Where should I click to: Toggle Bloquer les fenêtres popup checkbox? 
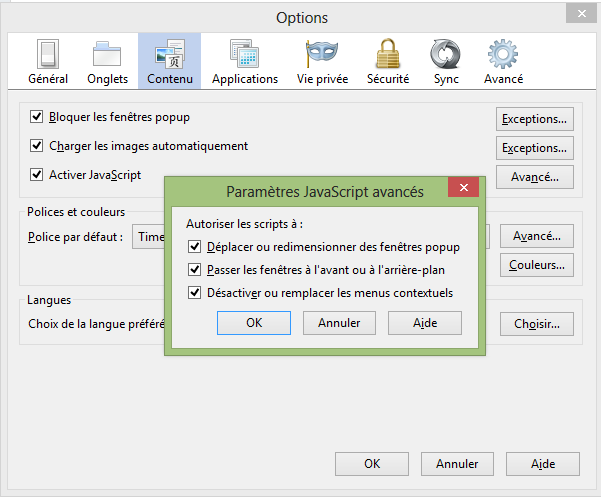(x=36, y=116)
